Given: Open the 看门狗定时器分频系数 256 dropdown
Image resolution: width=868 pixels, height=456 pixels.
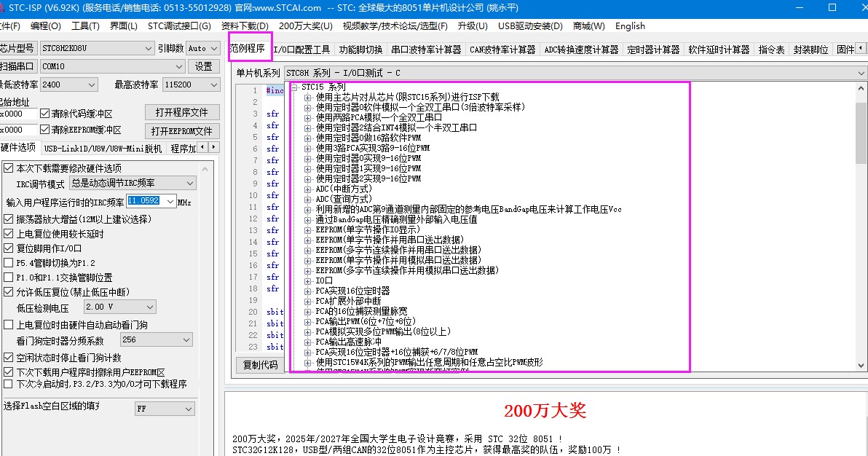Looking at the screenshot, I should [156, 339].
